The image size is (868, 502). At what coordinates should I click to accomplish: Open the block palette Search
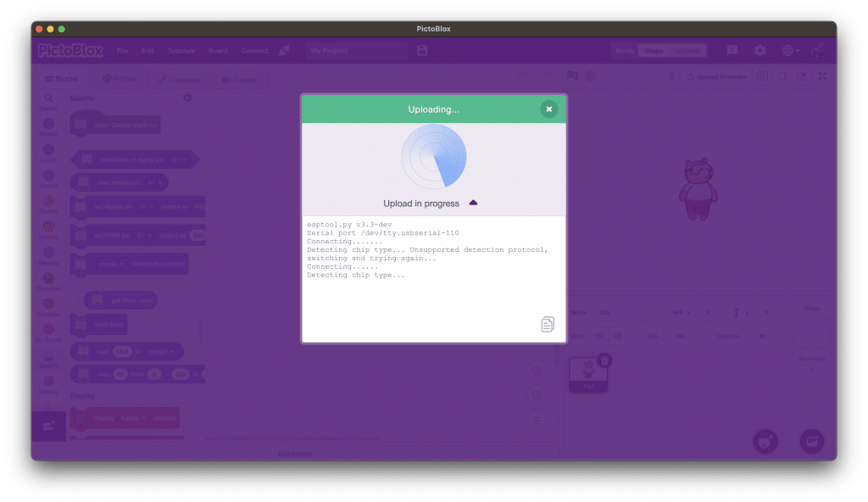(x=48, y=102)
